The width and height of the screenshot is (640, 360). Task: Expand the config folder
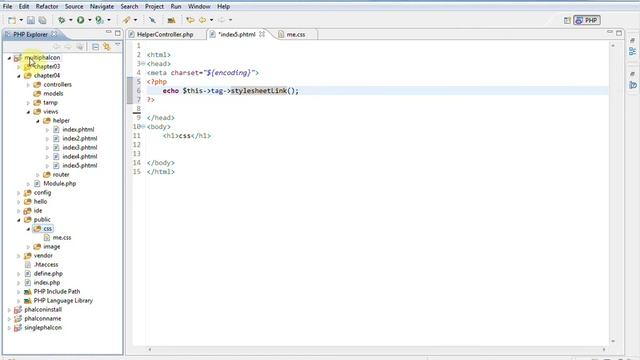click(19, 193)
